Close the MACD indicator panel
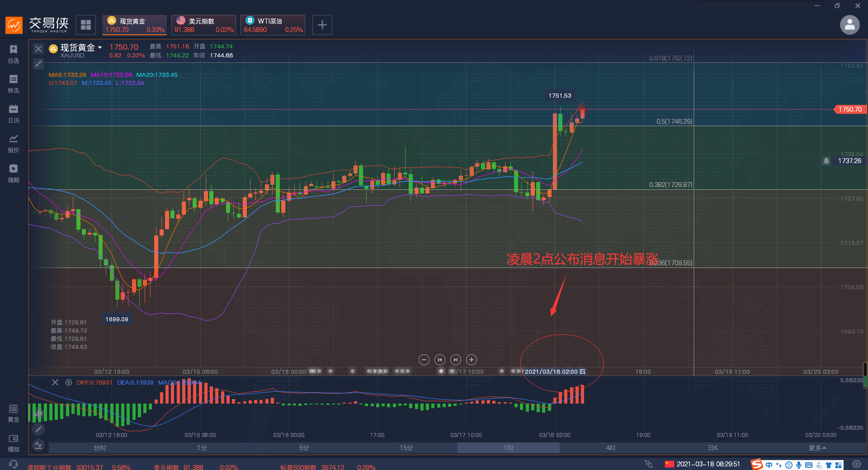Viewport: 868px width, 470px height. [55, 382]
